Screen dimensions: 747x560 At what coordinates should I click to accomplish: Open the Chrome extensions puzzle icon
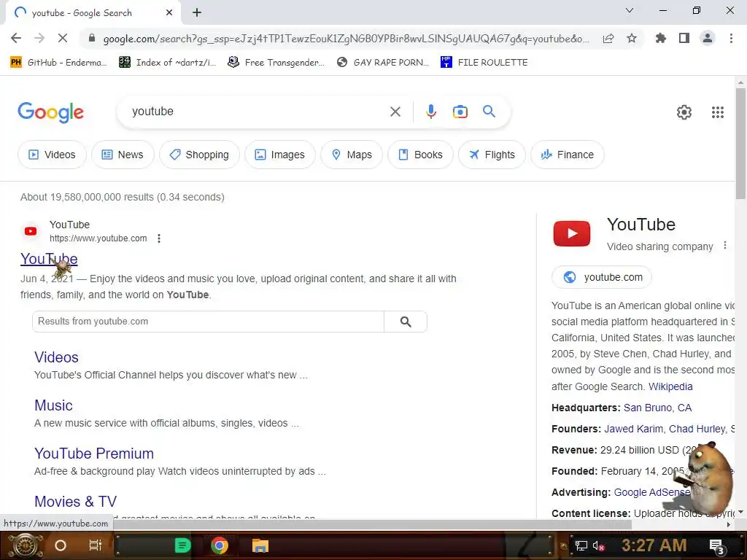pos(660,38)
